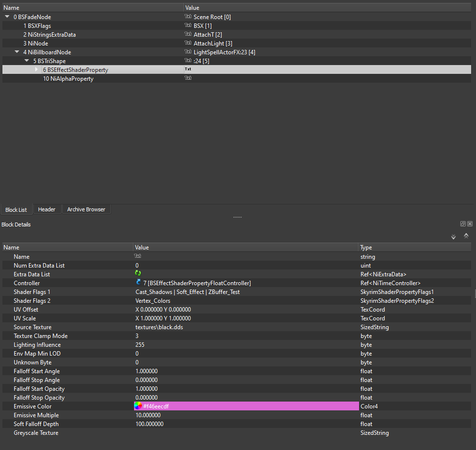The image size is (476, 450).
Task: Select the 2 NiStringsExtraData row
Action: tap(237, 35)
